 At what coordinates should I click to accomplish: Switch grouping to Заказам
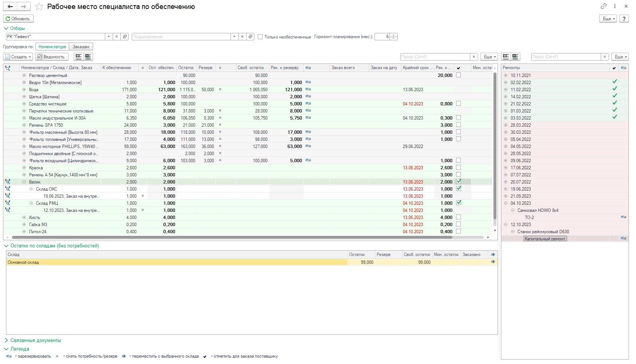(x=81, y=47)
